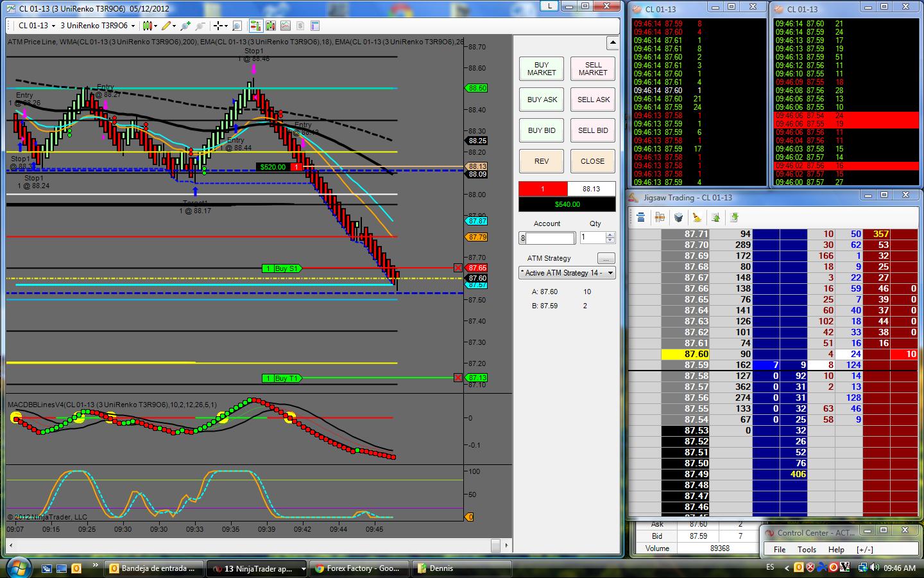924x578 pixels.
Task: Click the SELL MARKET button
Action: 593,69
